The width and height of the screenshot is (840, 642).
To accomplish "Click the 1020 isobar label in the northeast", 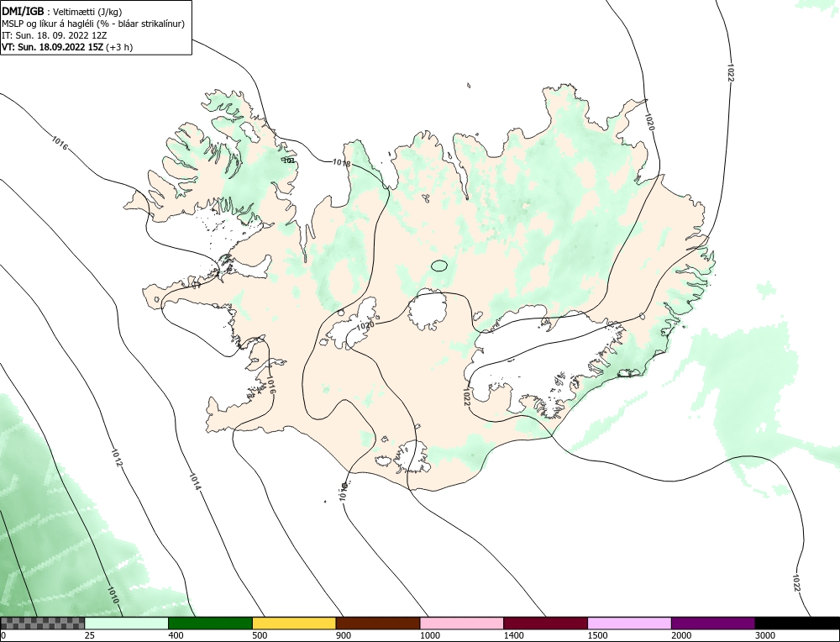I will (x=650, y=122).
